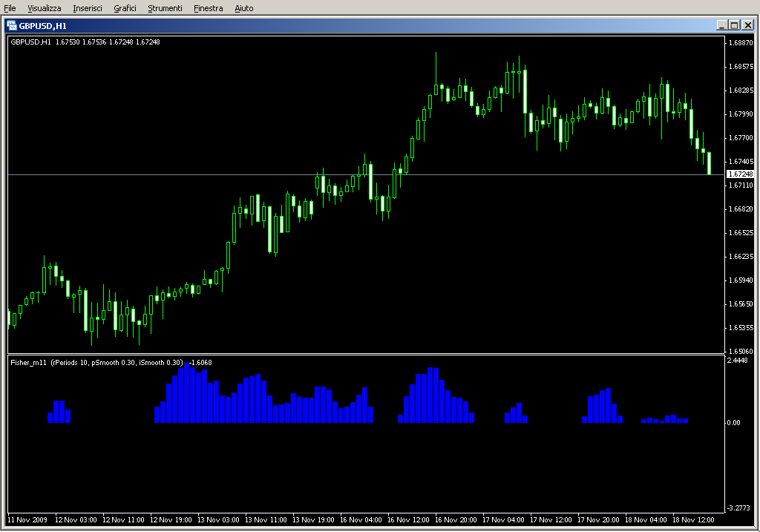Click time axis label 17 Nov 20:00
The image size is (760, 532).
point(598,520)
